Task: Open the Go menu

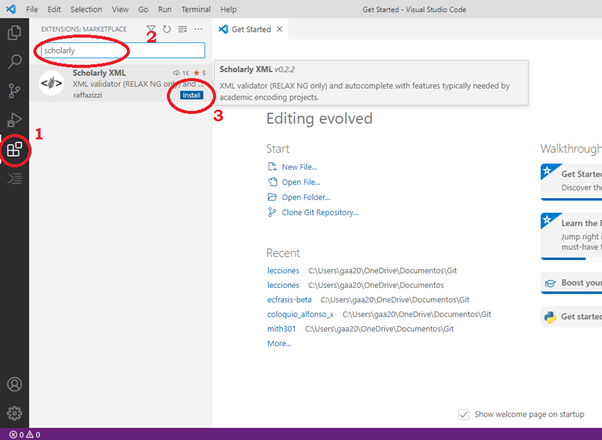Action: coord(143,9)
